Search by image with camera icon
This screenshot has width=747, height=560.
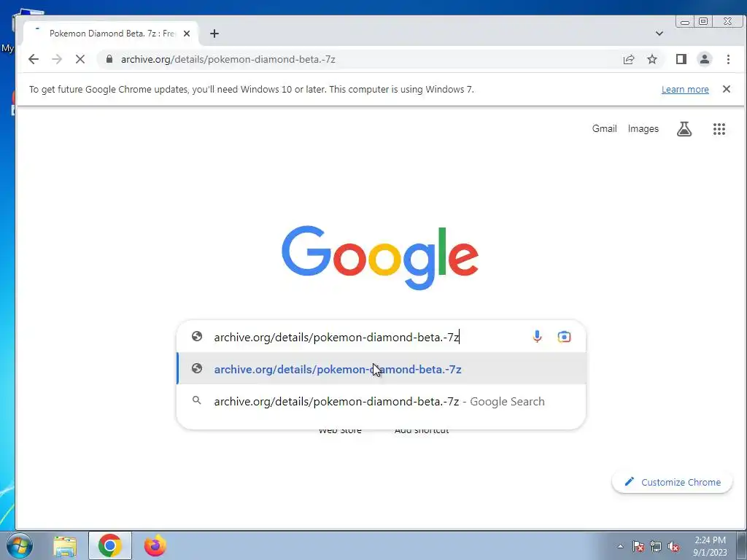point(564,337)
